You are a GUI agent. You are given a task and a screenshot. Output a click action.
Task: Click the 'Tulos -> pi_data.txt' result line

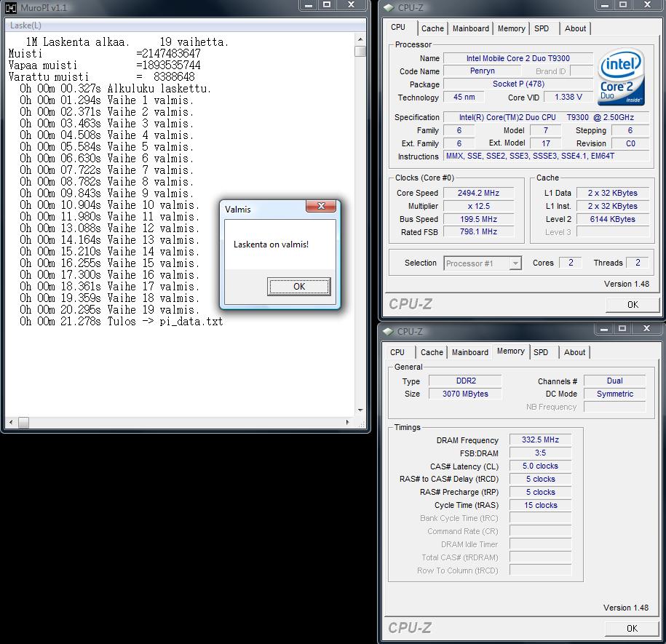tap(164, 322)
